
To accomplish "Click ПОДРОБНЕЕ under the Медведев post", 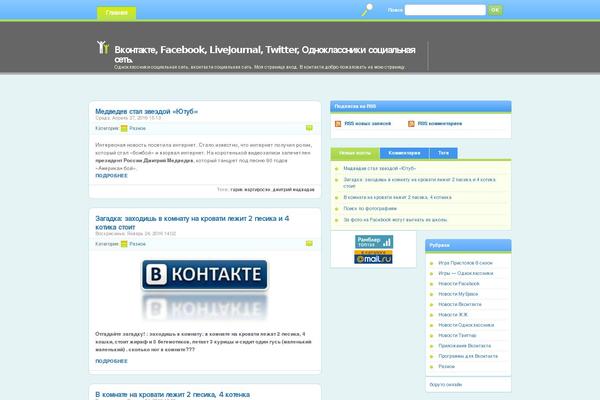I will click(111, 175).
